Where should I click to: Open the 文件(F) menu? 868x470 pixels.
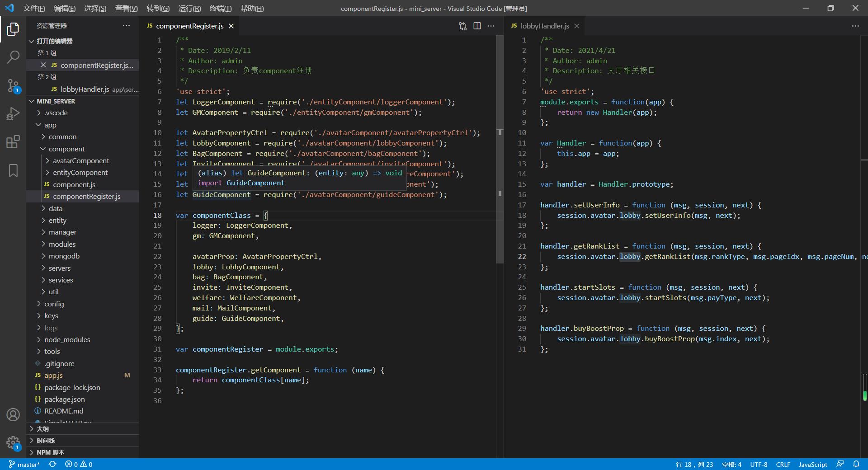tap(34, 8)
